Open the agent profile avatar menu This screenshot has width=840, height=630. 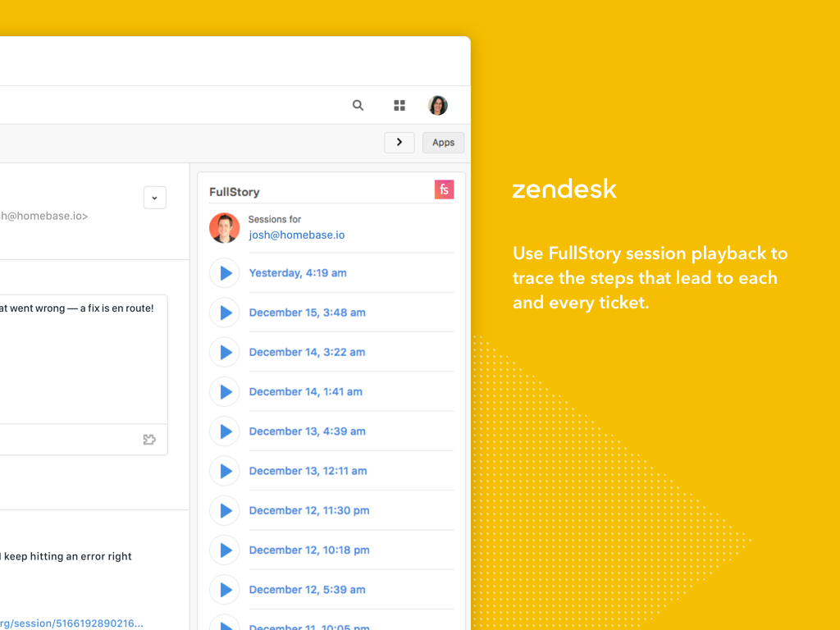point(437,105)
